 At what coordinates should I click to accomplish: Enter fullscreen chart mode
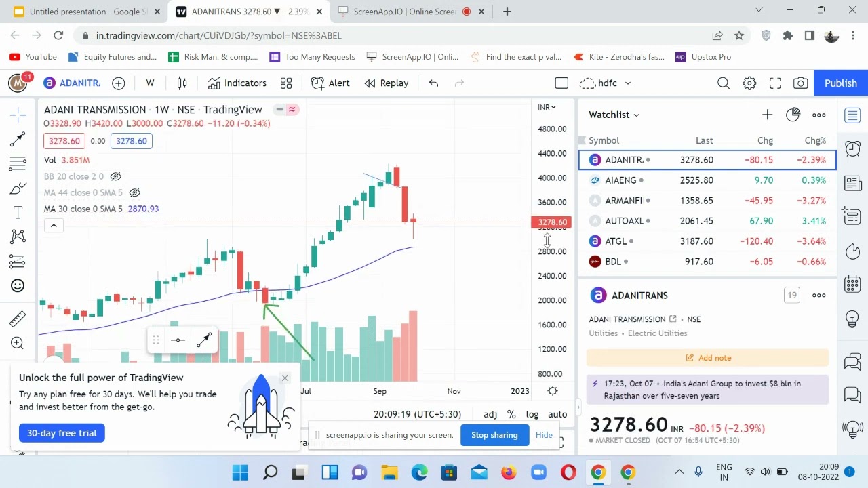775,83
